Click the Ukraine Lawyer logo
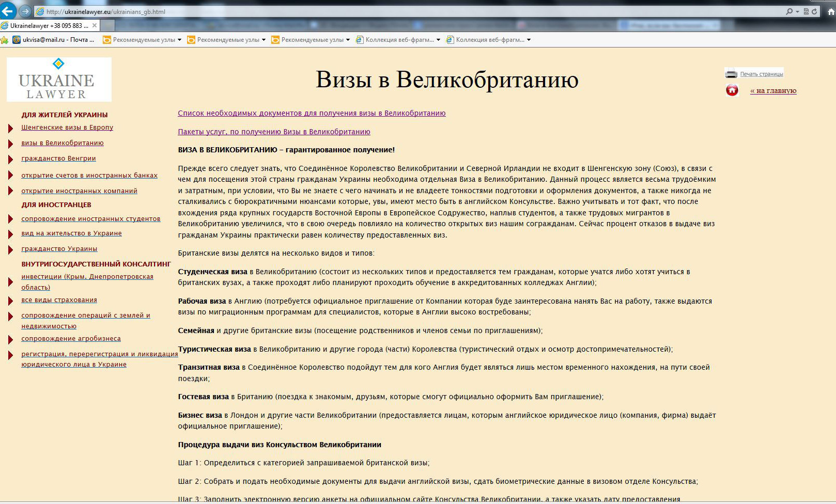Image resolution: width=836 pixels, height=504 pixels. (58, 79)
